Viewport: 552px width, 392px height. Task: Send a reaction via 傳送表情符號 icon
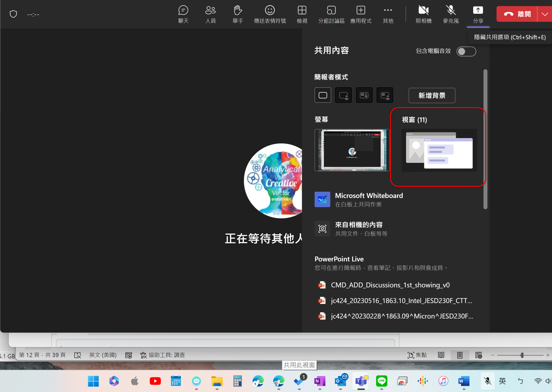270,14
